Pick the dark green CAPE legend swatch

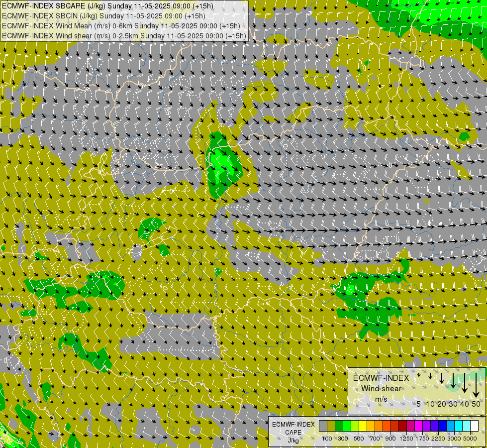tap(339, 426)
